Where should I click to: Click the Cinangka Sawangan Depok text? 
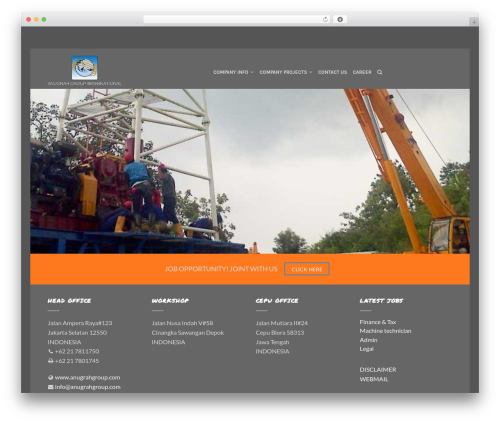[x=188, y=333]
